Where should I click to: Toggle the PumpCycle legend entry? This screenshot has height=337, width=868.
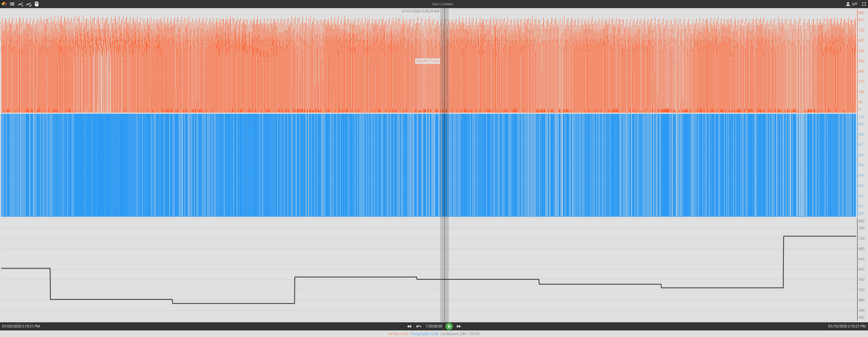(424, 334)
